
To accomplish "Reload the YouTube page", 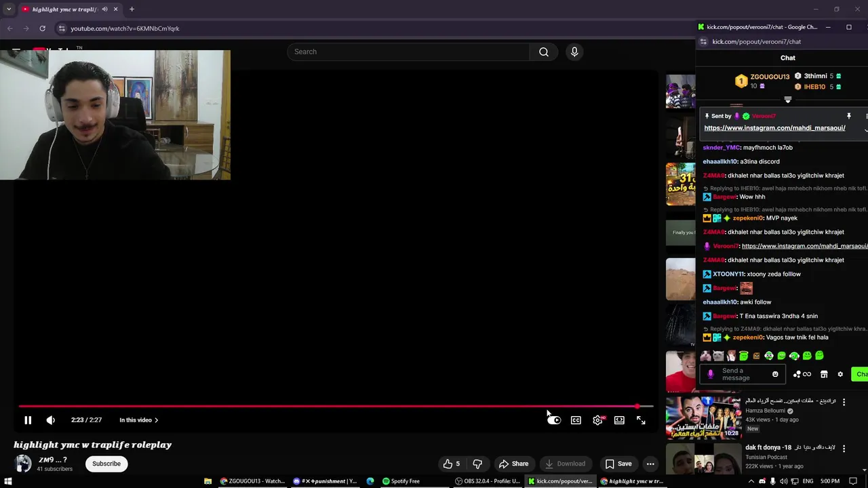I will coord(42,28).
